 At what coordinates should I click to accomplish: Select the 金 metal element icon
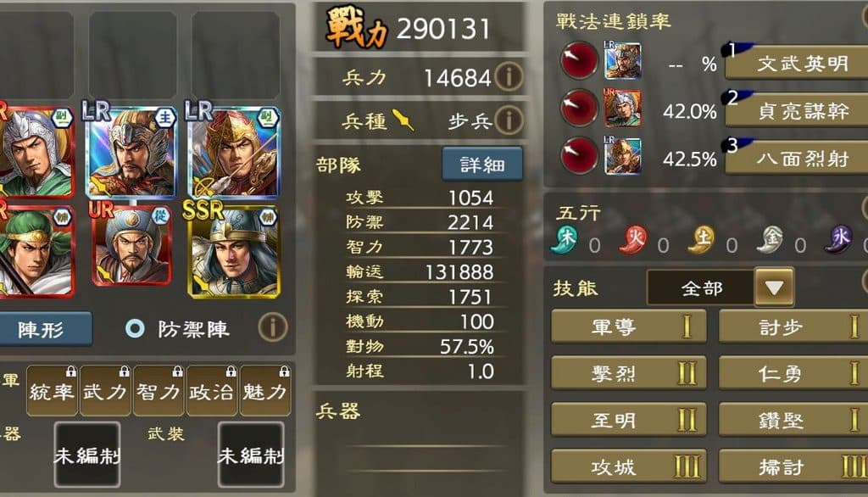pos(771,239)
